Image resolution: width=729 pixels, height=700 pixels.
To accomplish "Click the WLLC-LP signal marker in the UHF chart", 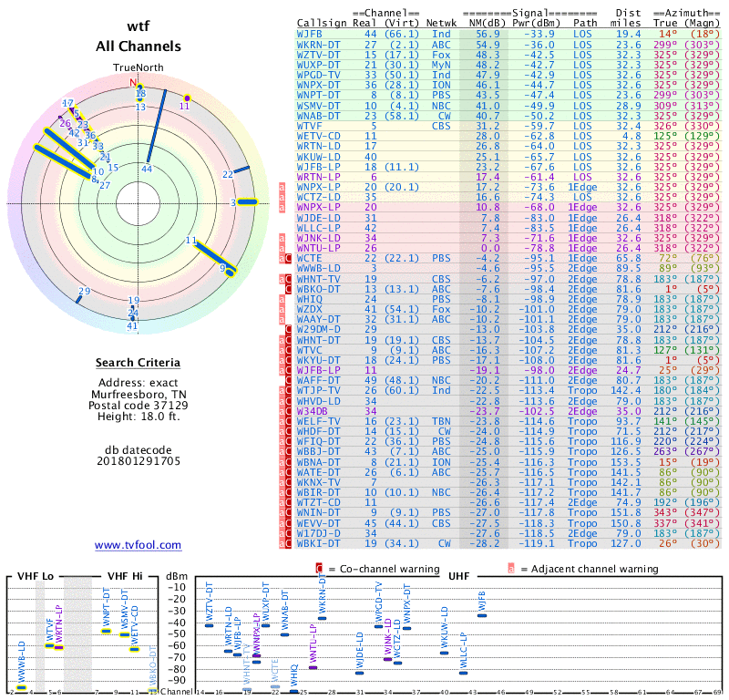I will pos(463,673).
